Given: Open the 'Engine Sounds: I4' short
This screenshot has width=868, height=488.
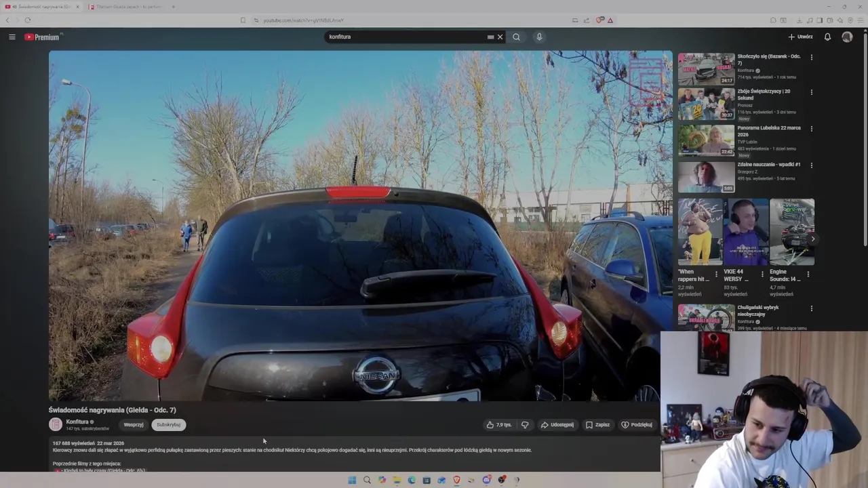Looking at the screenshot, I should pos(792,232).
